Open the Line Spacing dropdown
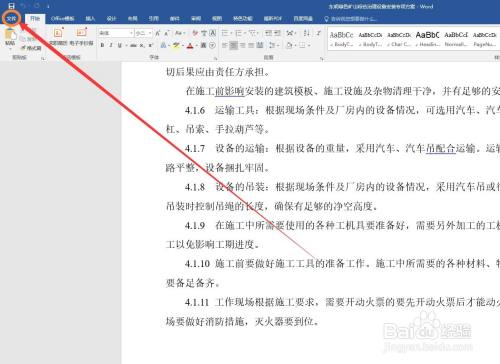Viewport: 500px width, 364px height. (274, 45)
